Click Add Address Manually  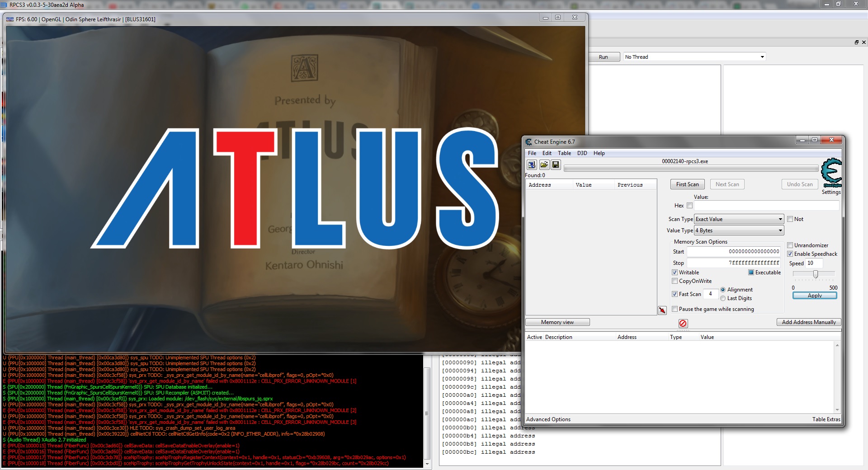click(x=809, y=322)
